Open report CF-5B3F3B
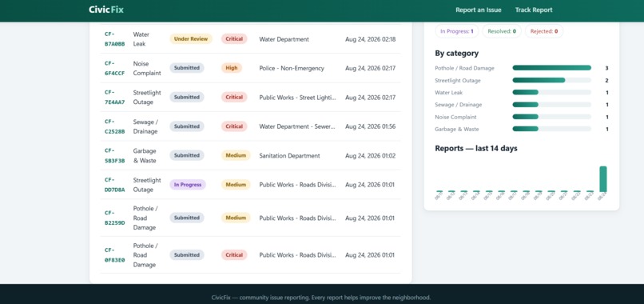Image resolution: width=644 pixels, height=304 pixels. pyautogui.click(x=114, y=155)
